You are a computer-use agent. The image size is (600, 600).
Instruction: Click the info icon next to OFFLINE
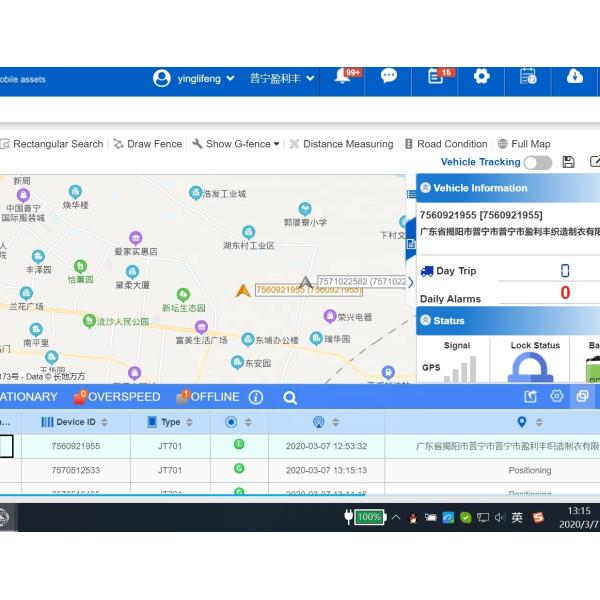click(x=256, y=397)
